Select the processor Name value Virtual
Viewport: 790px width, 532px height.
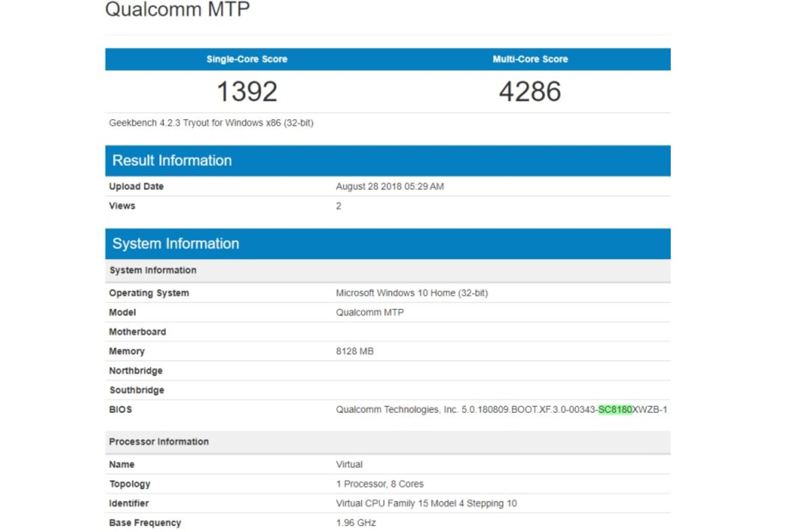tap(349, 465)
